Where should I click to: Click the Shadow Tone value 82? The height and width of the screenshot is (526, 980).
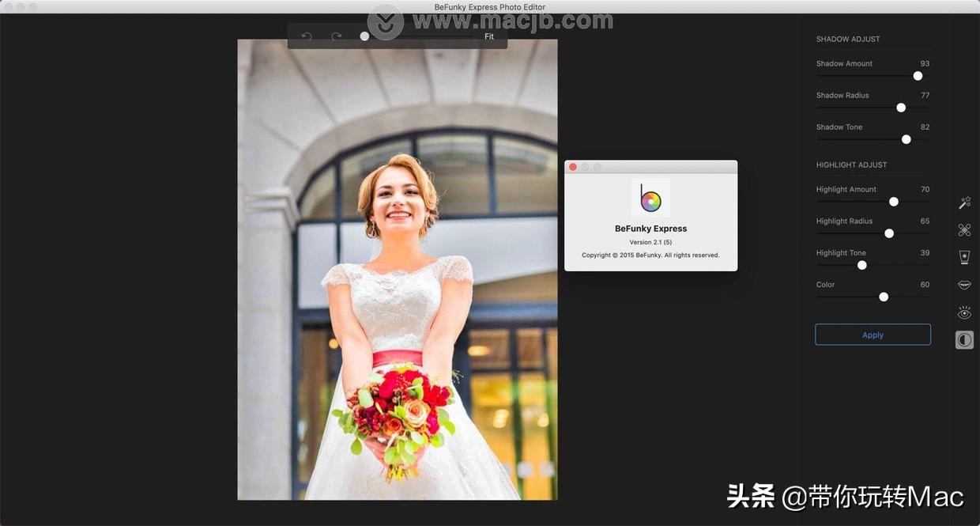925,127
